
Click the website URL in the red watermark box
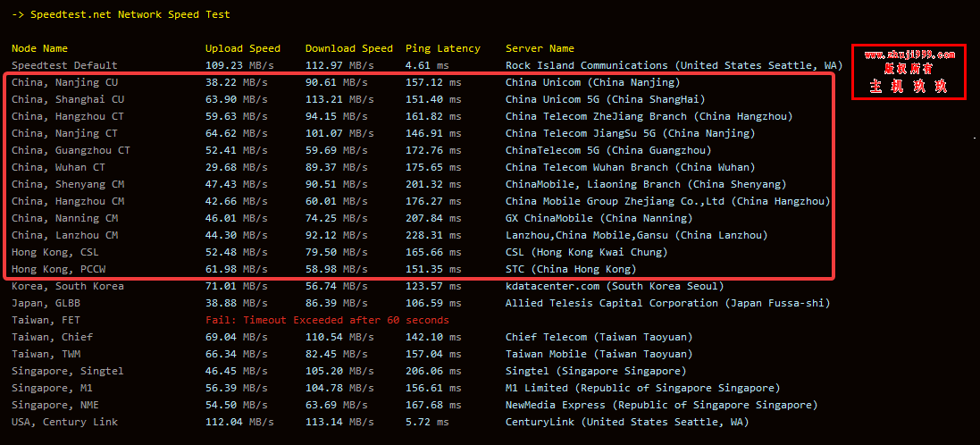909,55
